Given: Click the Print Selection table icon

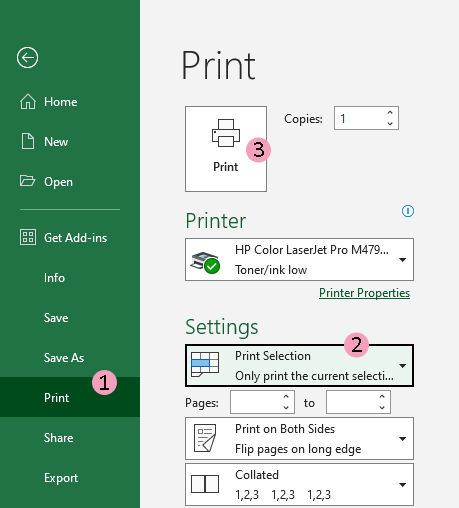Looking at the screenshot, I should [205, 364].
